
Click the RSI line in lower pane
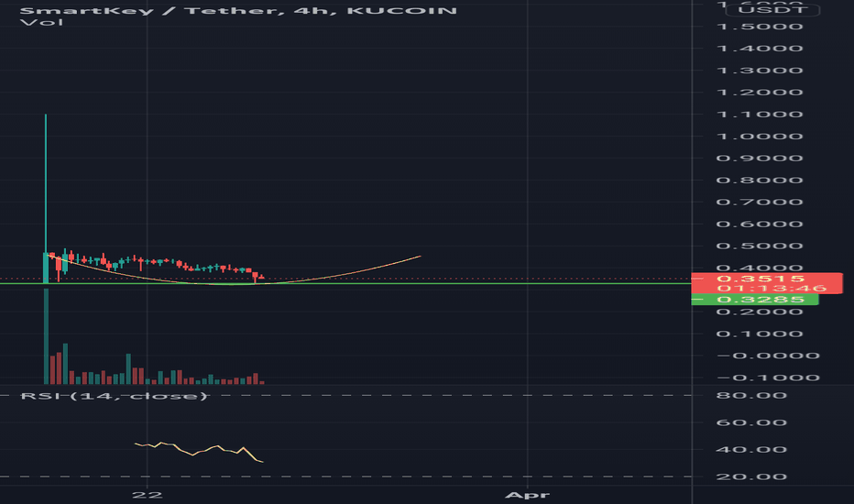click(x=199, y=453)
